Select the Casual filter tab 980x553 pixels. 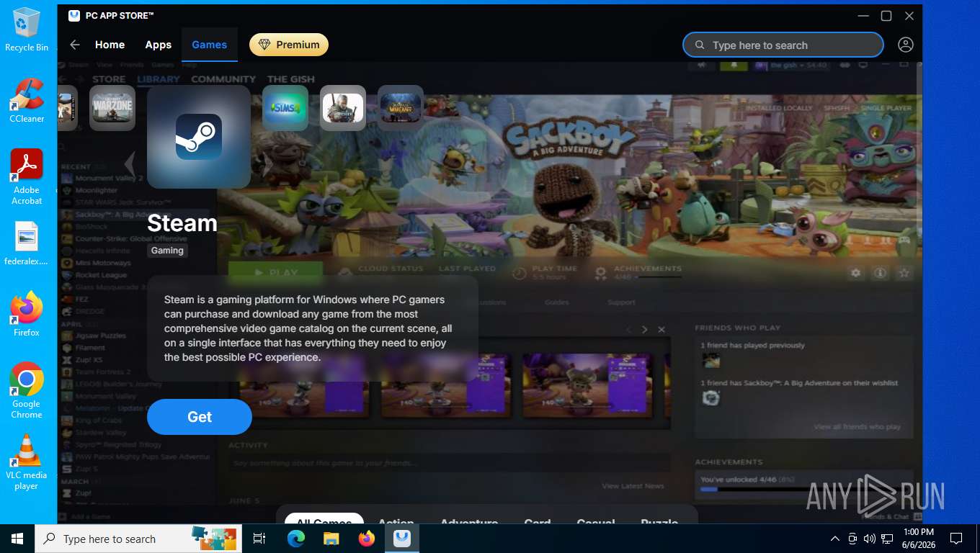click(x=596, y=520)
